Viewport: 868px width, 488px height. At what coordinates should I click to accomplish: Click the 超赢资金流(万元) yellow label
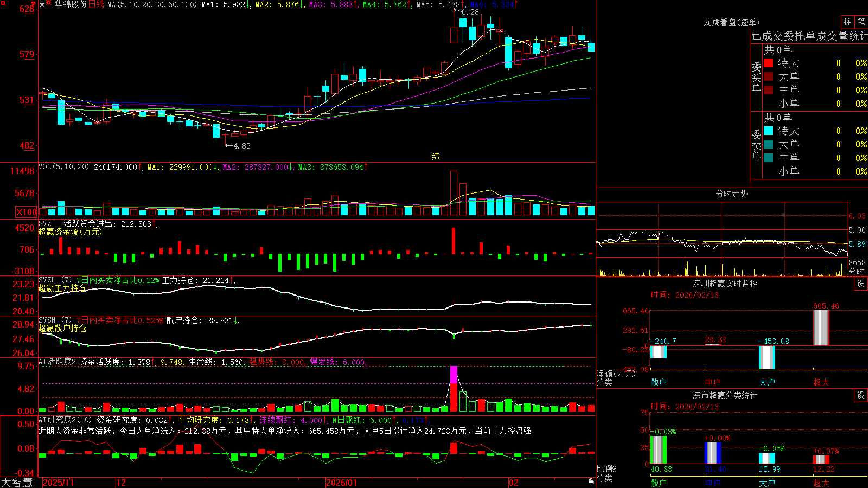70,232
